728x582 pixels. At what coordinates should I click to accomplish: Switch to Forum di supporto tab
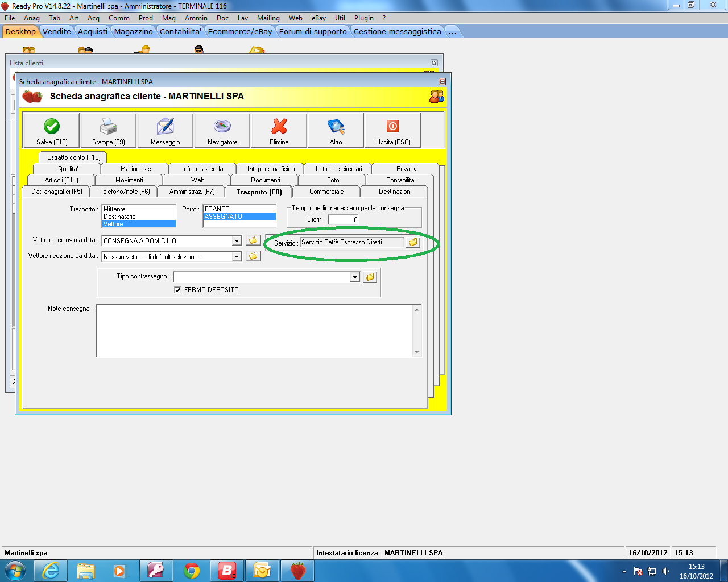[x=313, y=31]
